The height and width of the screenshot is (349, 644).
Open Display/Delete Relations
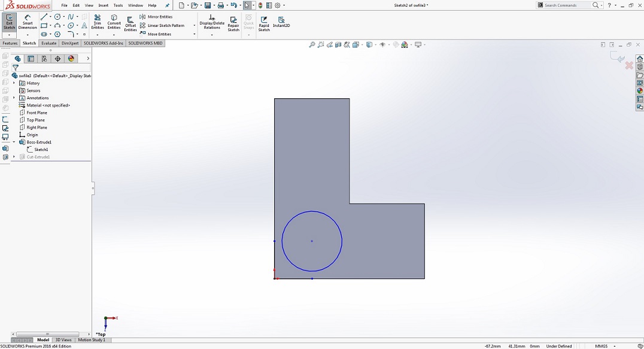point(212,22)
